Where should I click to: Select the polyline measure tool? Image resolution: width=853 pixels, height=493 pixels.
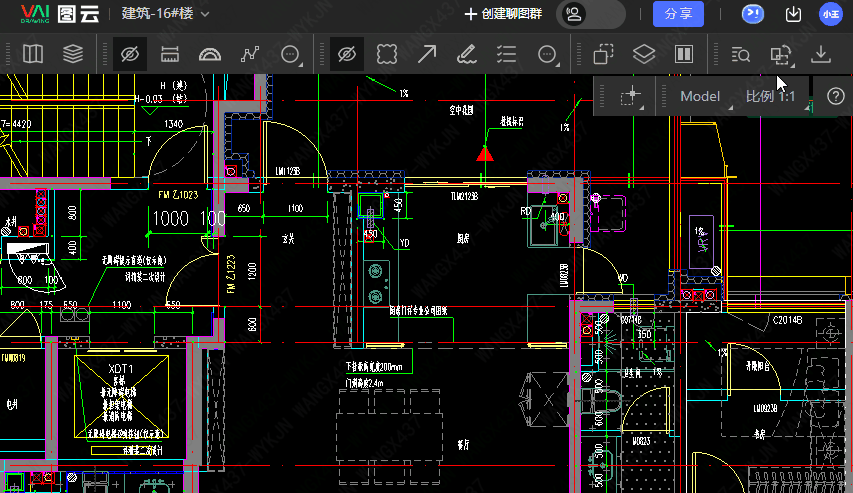250,54
